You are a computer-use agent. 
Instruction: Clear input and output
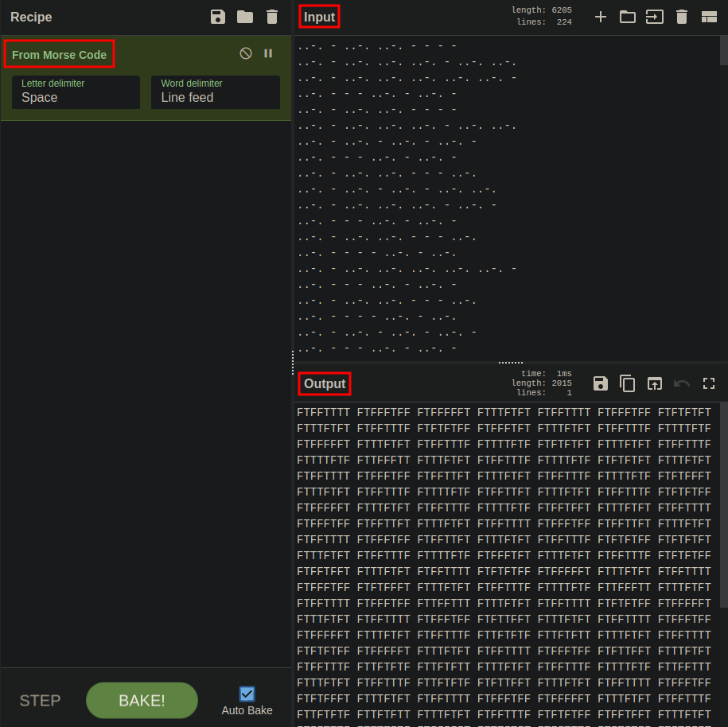pyautogui.click(x=681, y=17)
